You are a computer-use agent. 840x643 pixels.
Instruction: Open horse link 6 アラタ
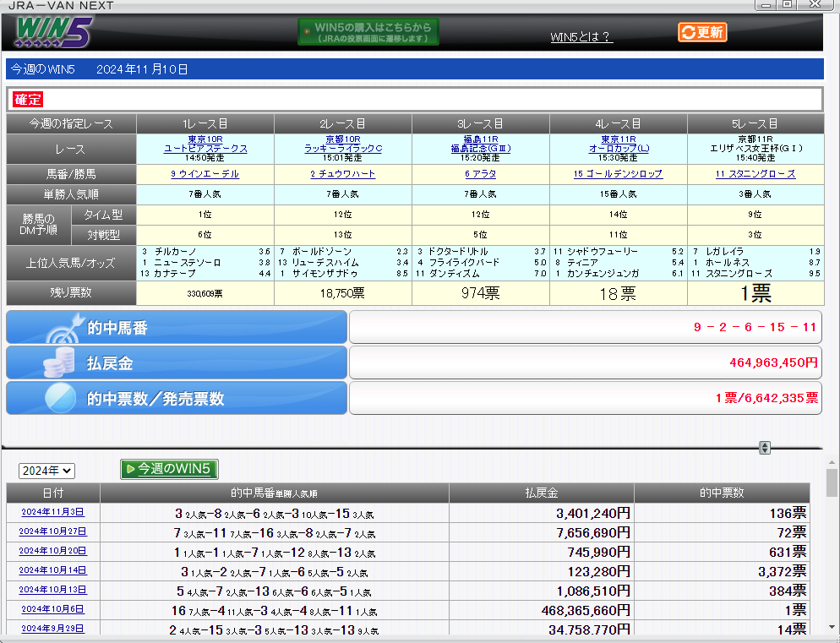[x=481, y=174]
